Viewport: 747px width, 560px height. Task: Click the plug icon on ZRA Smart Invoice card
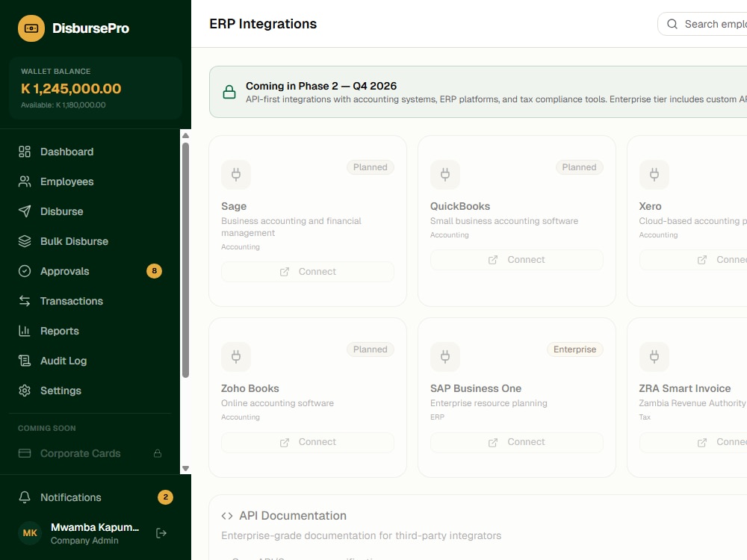pos(654,357)
